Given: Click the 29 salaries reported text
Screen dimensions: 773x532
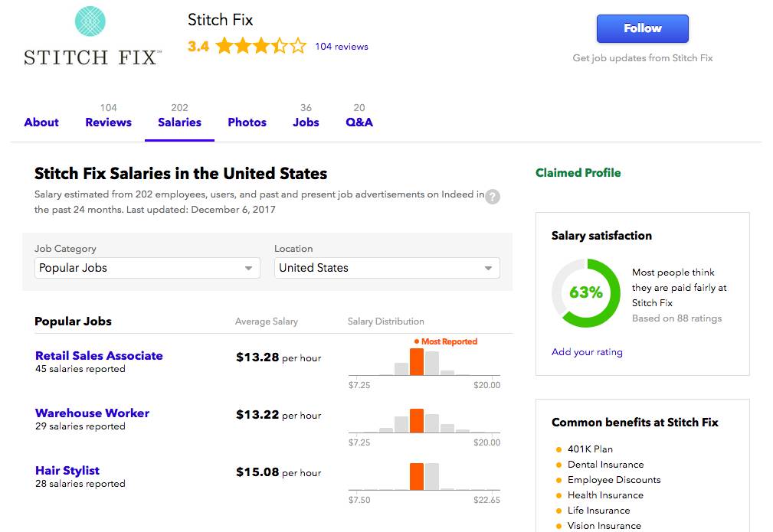Looking at the screenshot, I should tap(80, 426).
